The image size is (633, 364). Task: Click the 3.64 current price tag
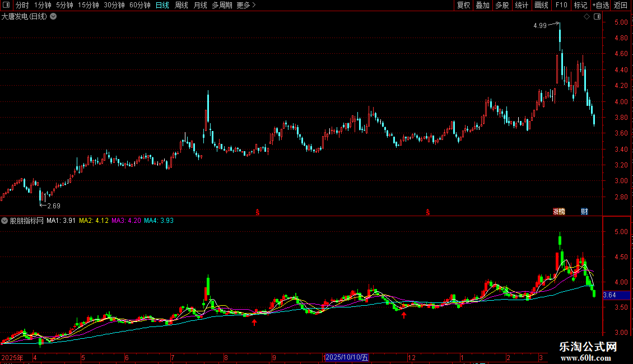616,295
